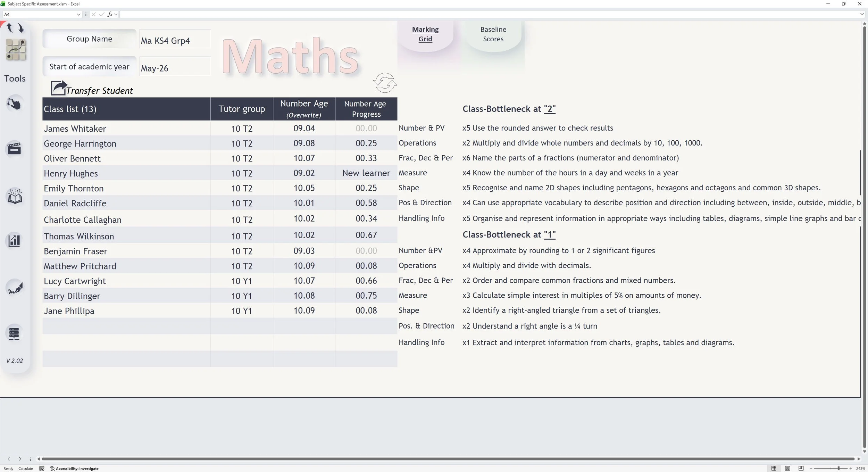
Task: Switch to Page Break Preview view
Action: [x=801, y=469]
